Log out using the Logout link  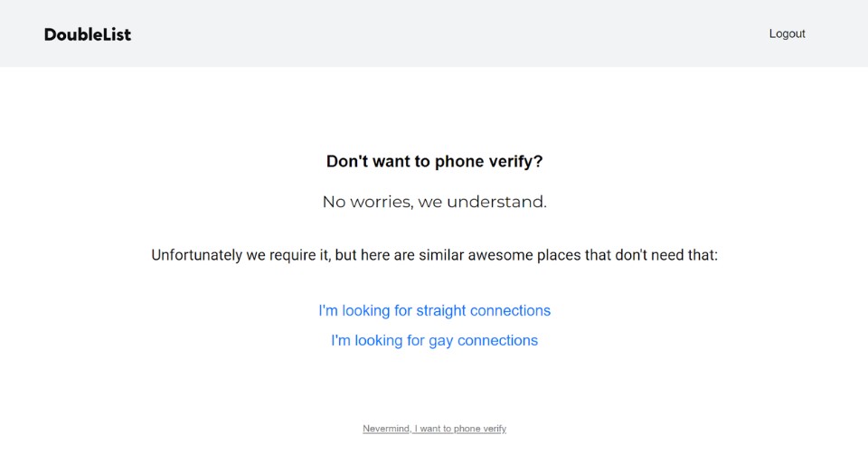pyautogui.click(x=787, y=33)
